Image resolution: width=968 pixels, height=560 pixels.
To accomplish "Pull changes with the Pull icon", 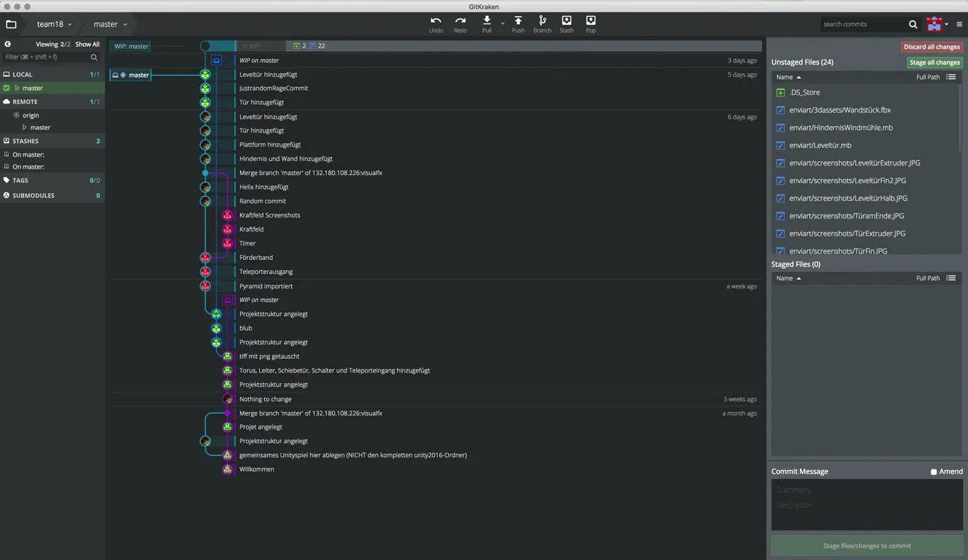I will coord(487,21).
